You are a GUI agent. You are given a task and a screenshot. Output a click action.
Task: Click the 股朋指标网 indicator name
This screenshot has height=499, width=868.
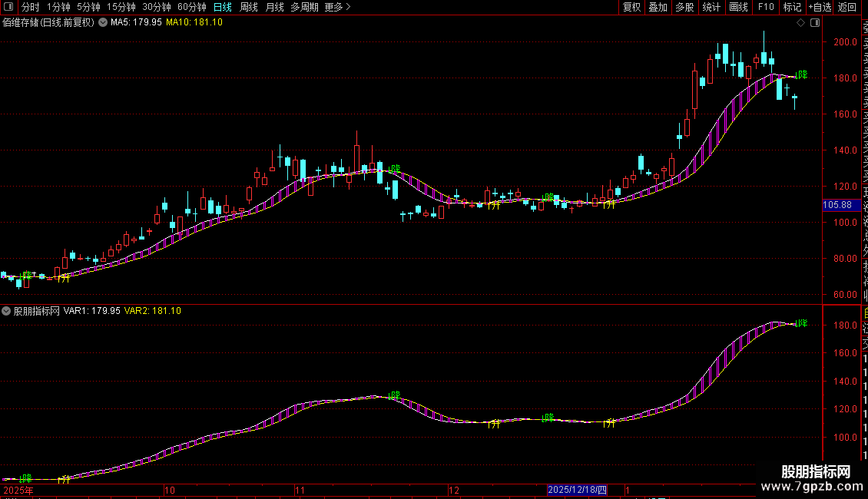[x=37, y=311]
